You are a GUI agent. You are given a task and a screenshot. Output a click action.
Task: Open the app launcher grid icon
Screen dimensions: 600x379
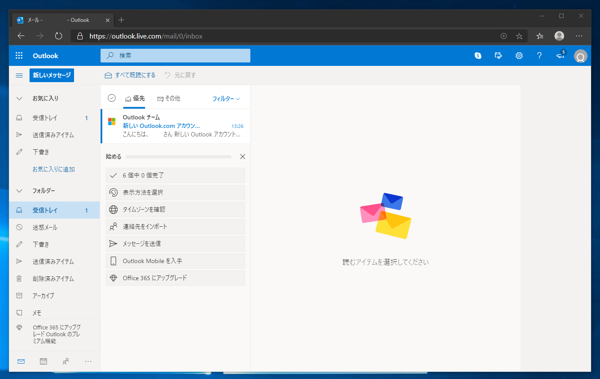[x=19, y=56]
